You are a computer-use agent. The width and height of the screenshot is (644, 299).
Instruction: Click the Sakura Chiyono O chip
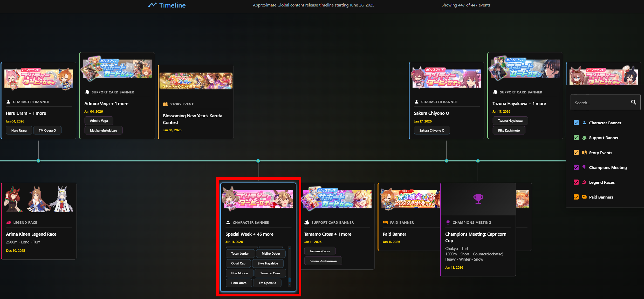coord(432,130)
